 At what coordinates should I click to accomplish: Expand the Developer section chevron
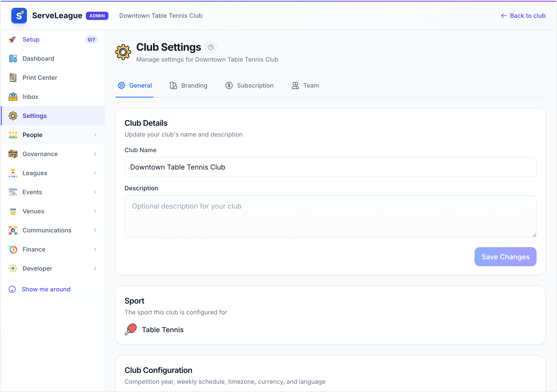point(95,269)
